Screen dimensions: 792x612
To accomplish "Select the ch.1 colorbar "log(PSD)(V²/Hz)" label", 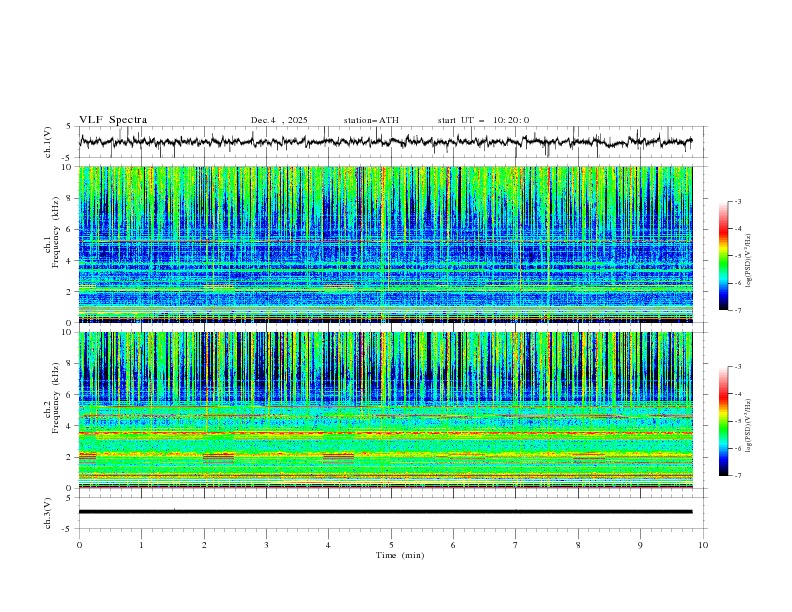I will (748, 261).
